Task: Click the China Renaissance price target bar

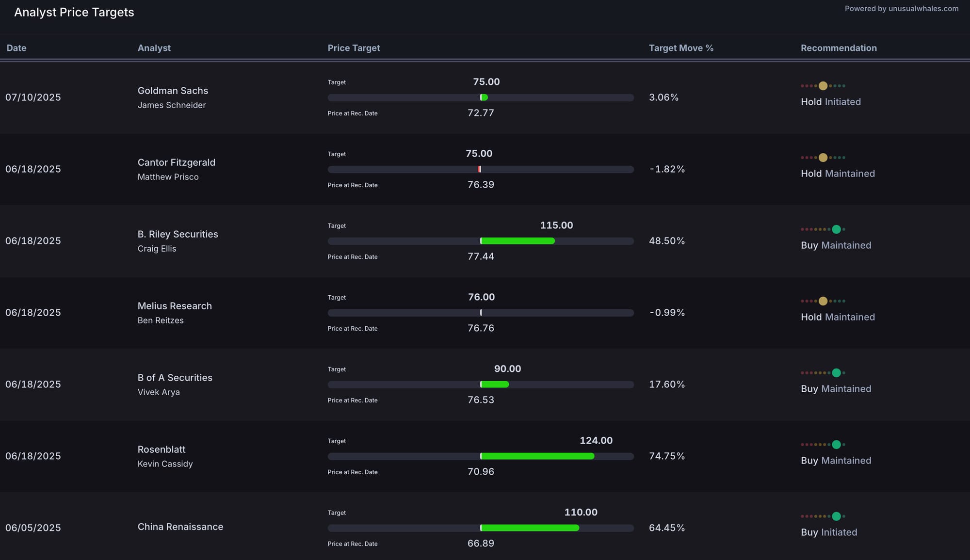Action: (481, 528)
